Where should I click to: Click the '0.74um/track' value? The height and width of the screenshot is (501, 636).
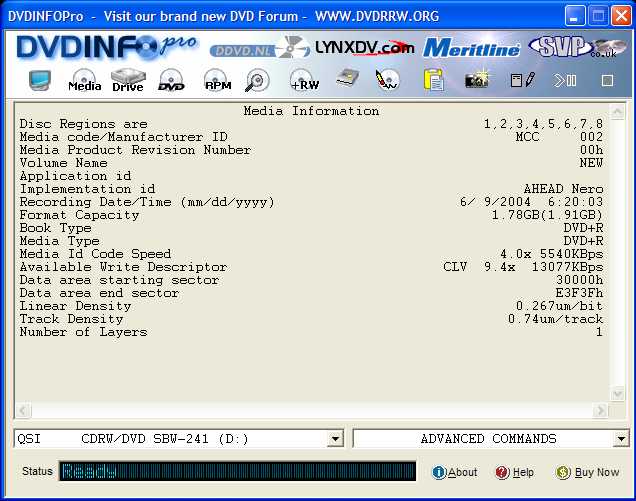pos(555,319)
